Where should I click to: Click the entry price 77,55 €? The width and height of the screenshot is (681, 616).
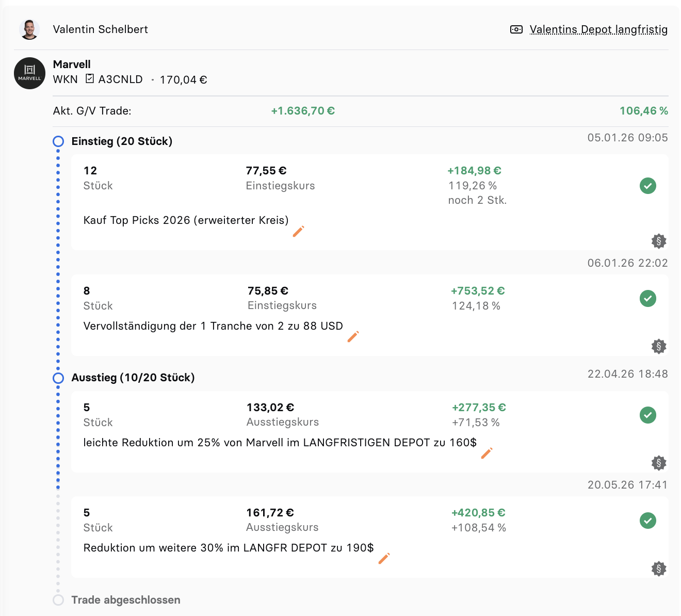point(266,171)
